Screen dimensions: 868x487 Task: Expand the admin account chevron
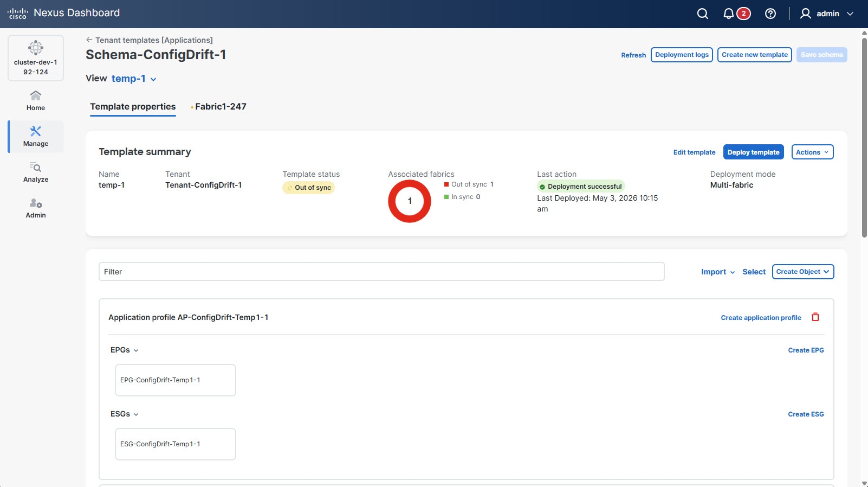tap(850, 14)
